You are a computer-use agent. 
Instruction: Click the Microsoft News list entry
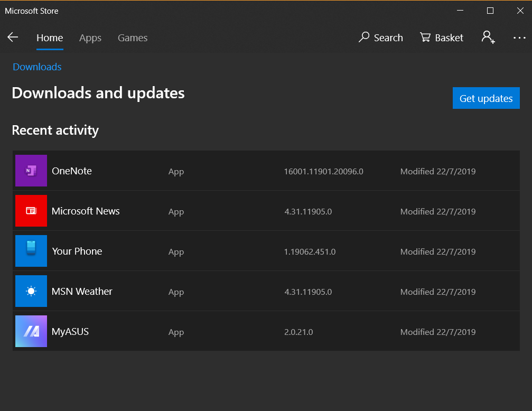(238, 211)
